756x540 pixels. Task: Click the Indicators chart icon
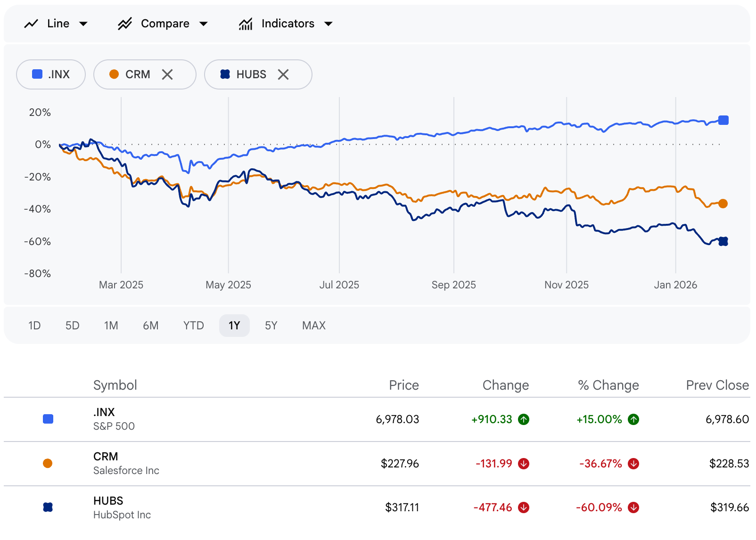tap(246, 24)
